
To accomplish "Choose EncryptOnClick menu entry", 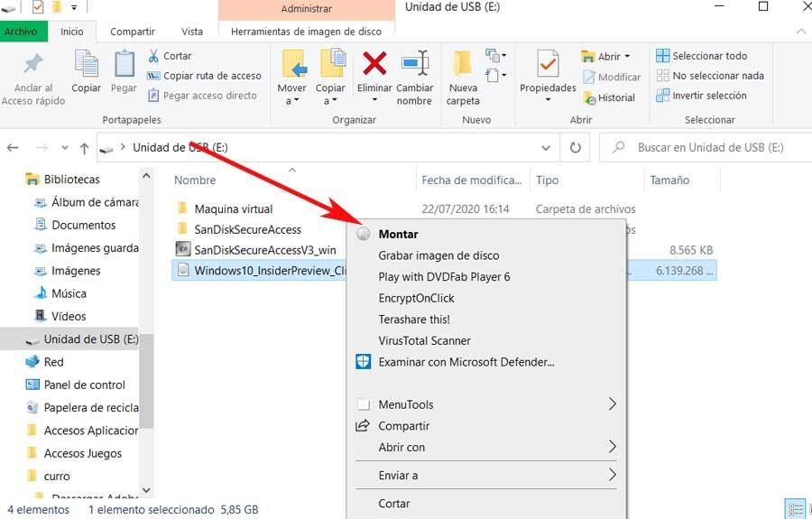I will click(487, 298).
